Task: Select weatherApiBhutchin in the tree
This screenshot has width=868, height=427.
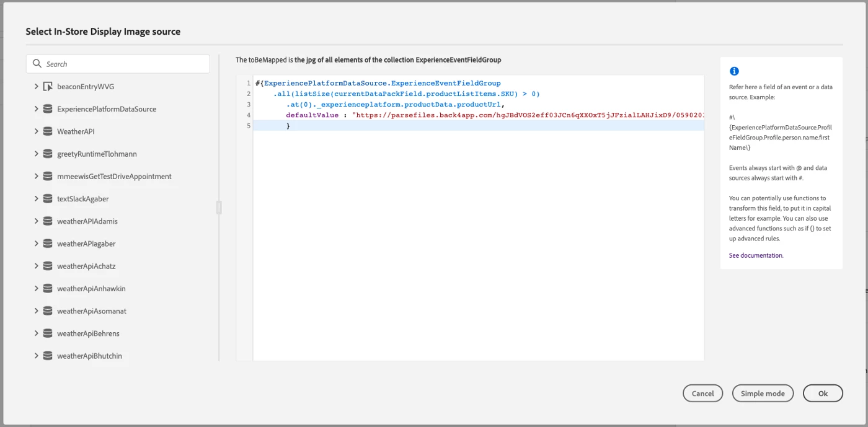Action: 89,356
